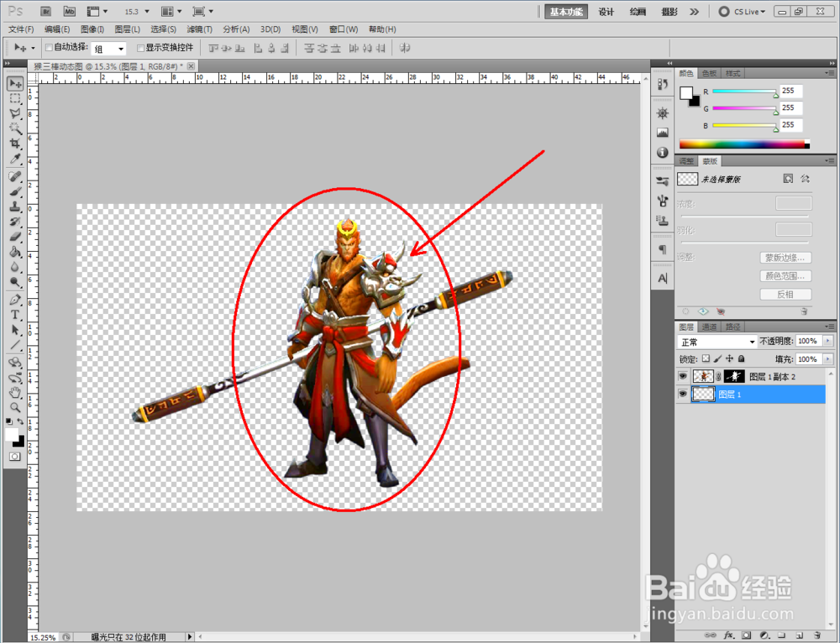Open the 文件(F) menu
Image resolution: width=840 pixels, height=643 pixels.
22,29
